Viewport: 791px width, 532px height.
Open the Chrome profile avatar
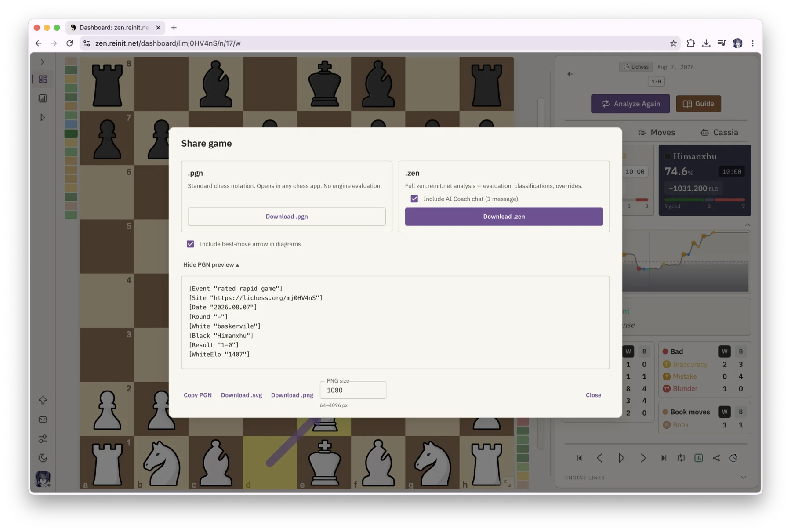pos(737,43)
